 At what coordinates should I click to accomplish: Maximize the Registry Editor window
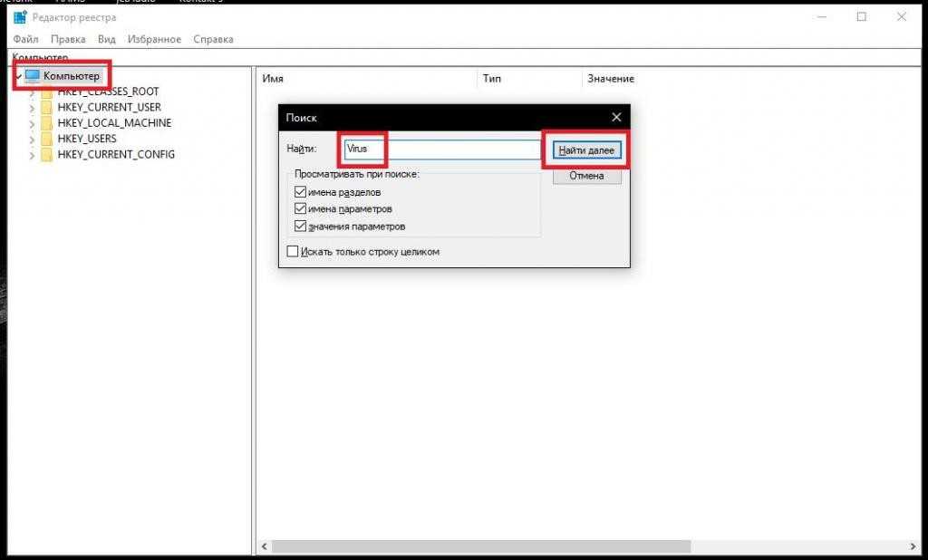[x=862, y=17]
